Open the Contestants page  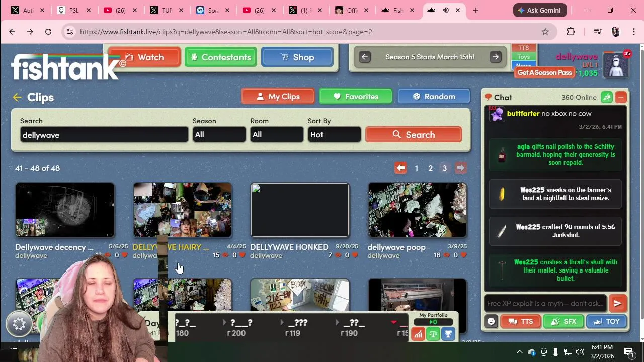coord(221,57)
